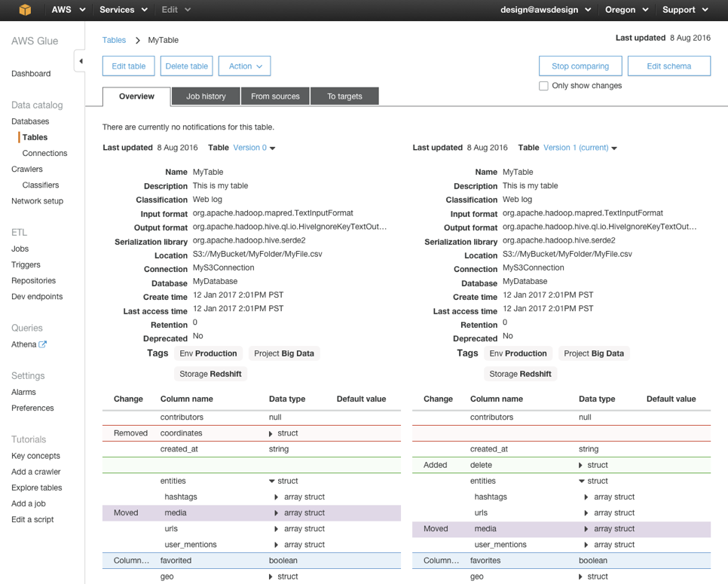Click the Env Production tag in left panel

pyautogui.click(x=208, y=353)
